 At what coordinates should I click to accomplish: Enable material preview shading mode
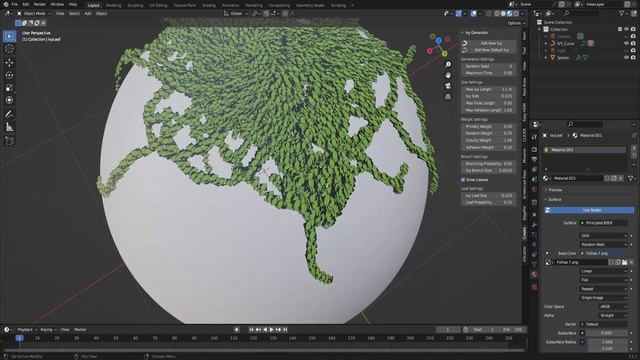[509, 13]
